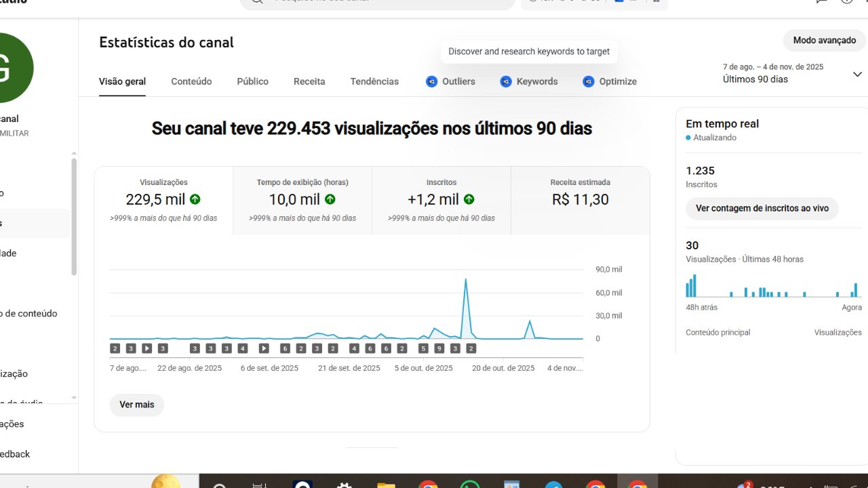
Task: Click the video play marker between two '3' badges
Action: point(146,348)
